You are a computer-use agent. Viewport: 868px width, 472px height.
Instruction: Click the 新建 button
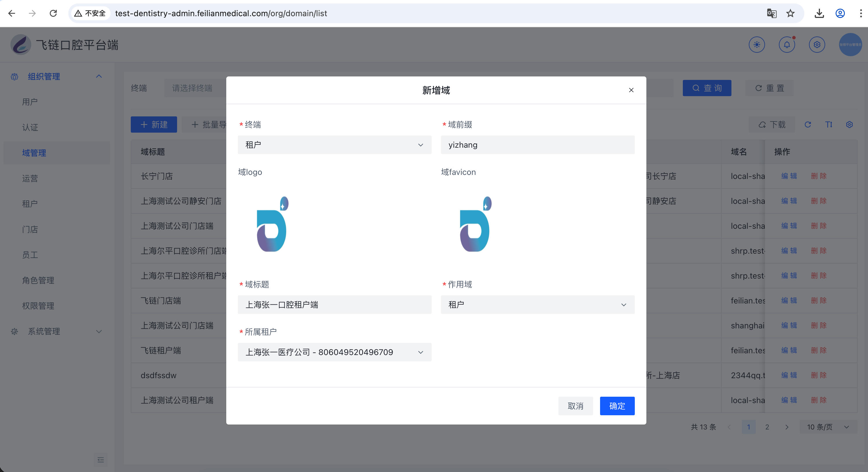(x=154, y=125)
